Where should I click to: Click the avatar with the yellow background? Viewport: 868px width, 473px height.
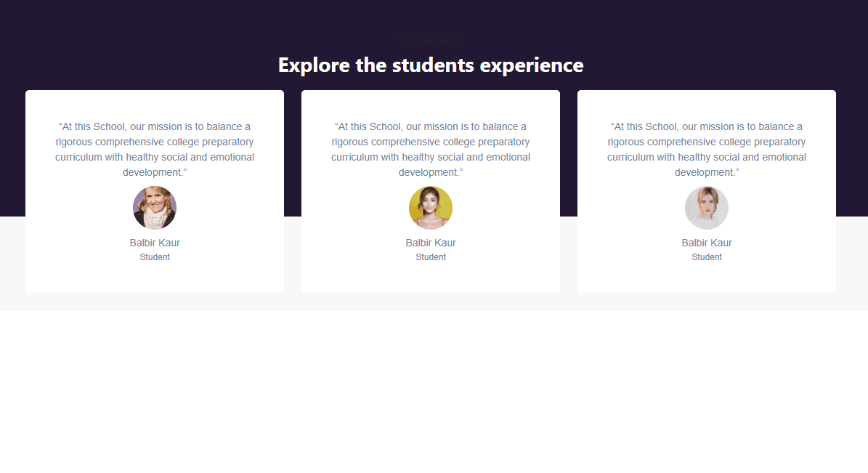pyautogui.click(x=431, y=208)
